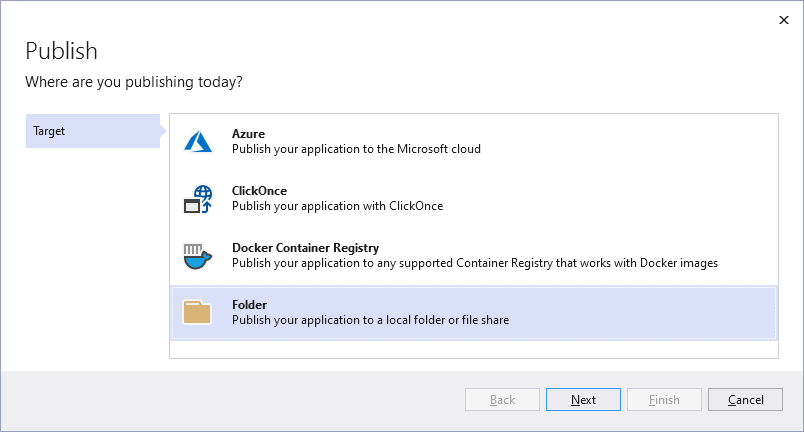804x432 pixels.
Task: Click the disabled Finish button
Action: pyautogui.click(x=664, y=400)
